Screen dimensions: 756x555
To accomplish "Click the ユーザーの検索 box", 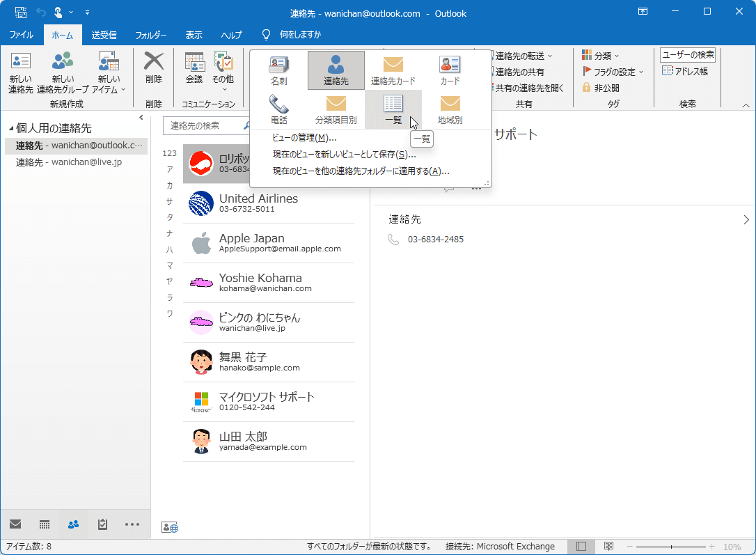I will click(688, 55).
